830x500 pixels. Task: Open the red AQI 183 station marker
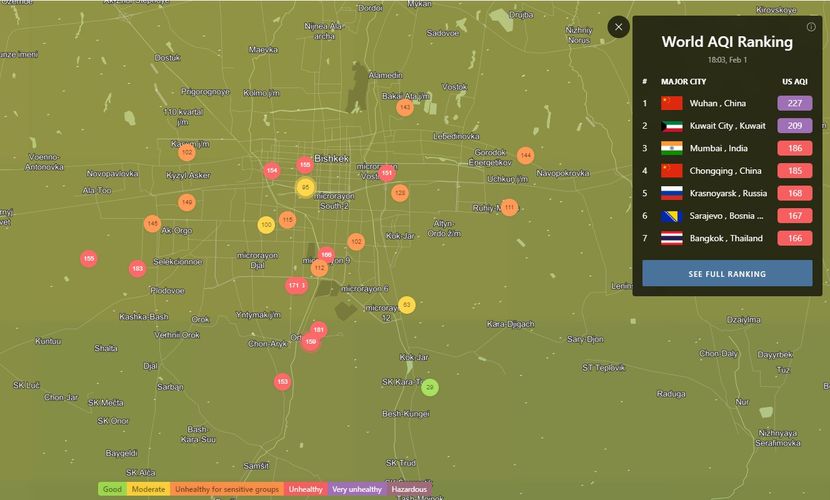137,269
